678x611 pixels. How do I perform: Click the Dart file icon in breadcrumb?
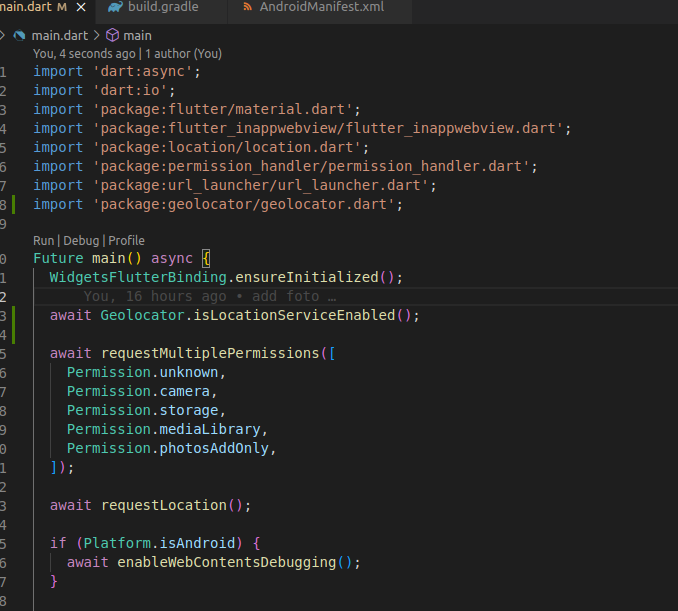pos(19,35)
